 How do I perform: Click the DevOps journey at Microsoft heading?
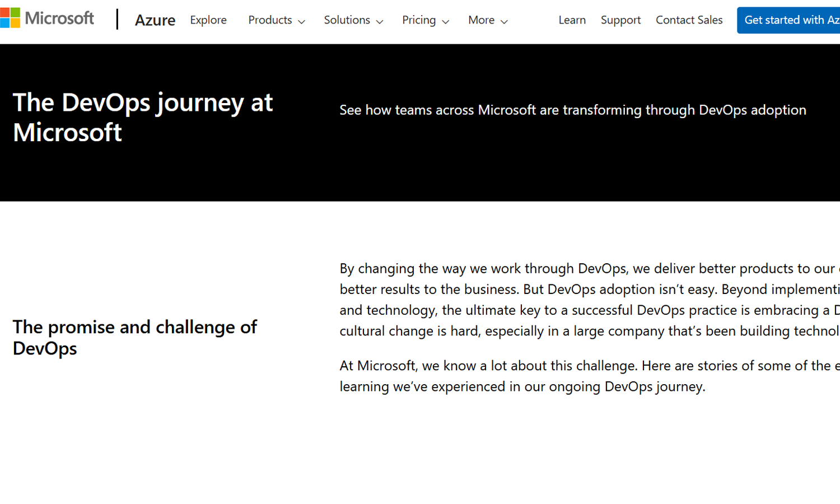pos(142,117)
